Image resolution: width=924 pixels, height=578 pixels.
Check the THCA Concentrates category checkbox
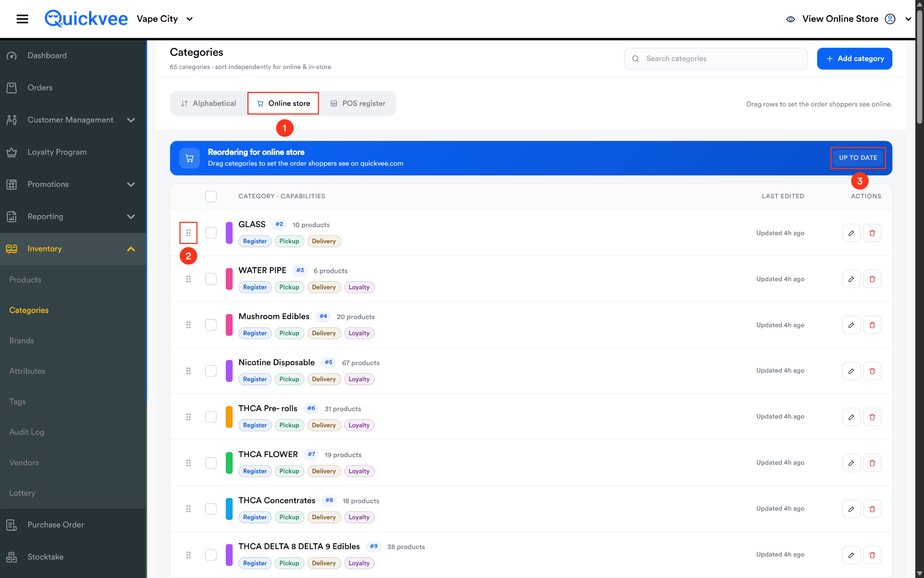pyautogui.click(x=211, y=509)
